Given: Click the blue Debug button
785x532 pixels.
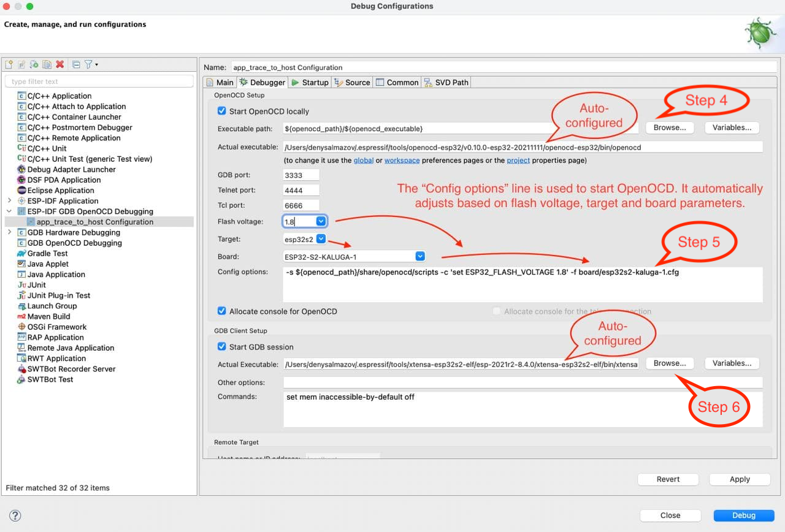Looking at the screenshot, I should 743,515.
